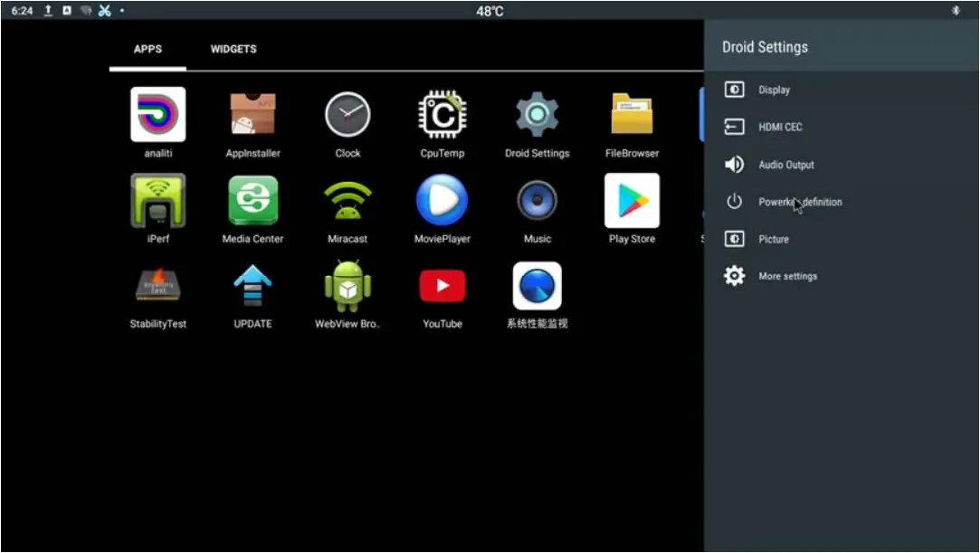Image resolution: width=980 pixels, height=553 pixels.
Task: Launch the analiti app
Action: [x=157, y=114]
